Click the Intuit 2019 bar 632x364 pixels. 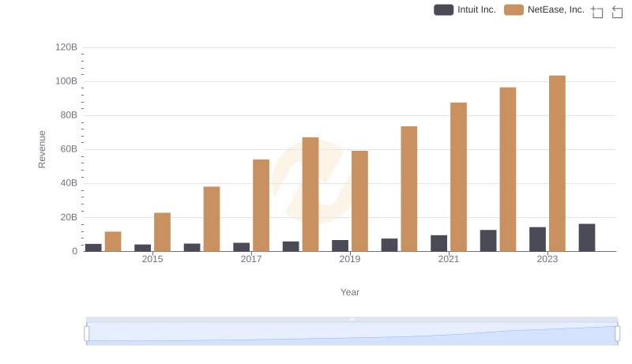click(x=340, y=246)
